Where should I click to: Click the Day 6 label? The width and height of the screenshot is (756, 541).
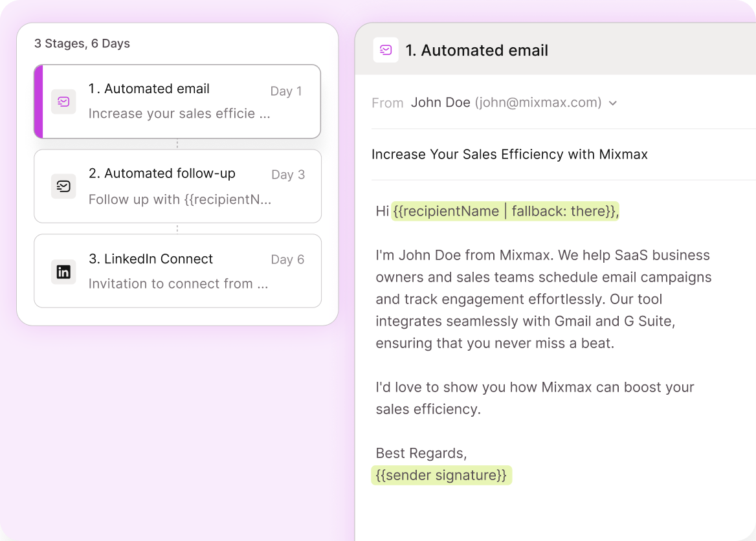click(287, 259)
